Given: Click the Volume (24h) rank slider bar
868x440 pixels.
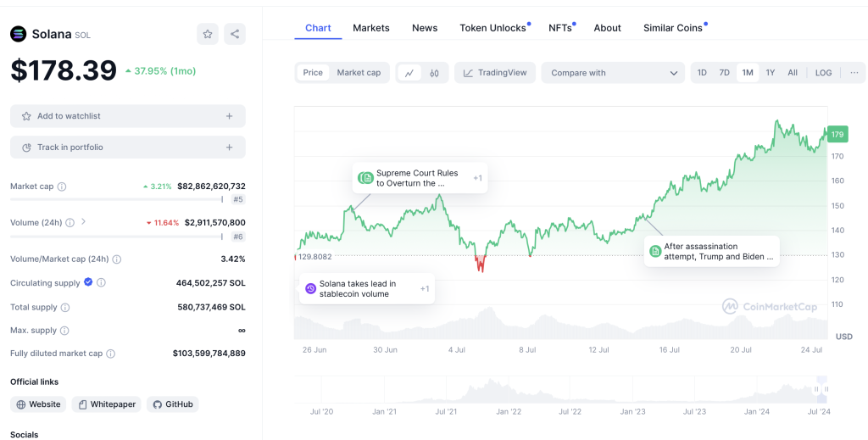Looking at the screenshot, I should point(117,237).
